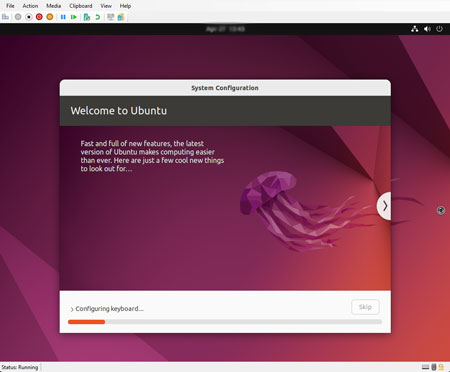Click the orange Shut Down toolbar icon
The image size is (450, 372).
click(50, 17)
